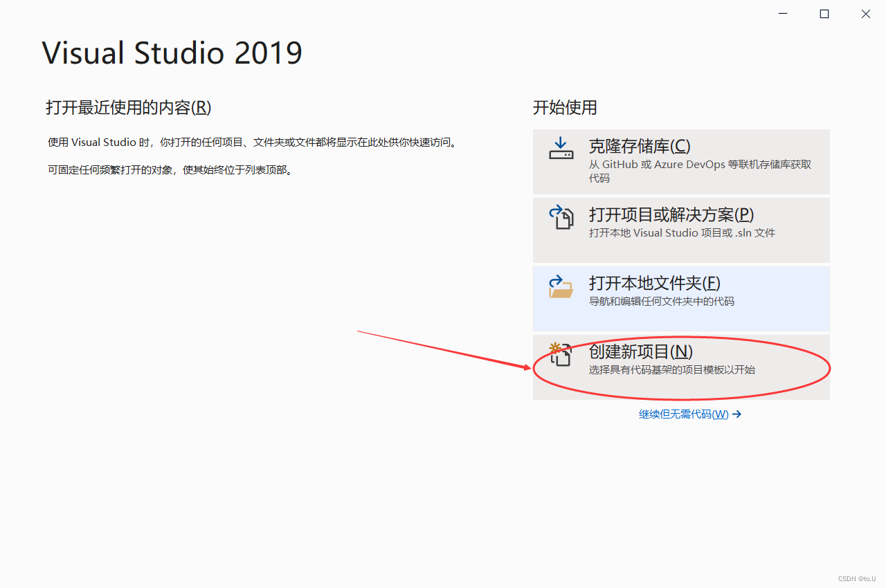This screenshot has width=886, height=588.
Task: Click the Visual Studio 2019 title text
Action: [x=172, y=53]
